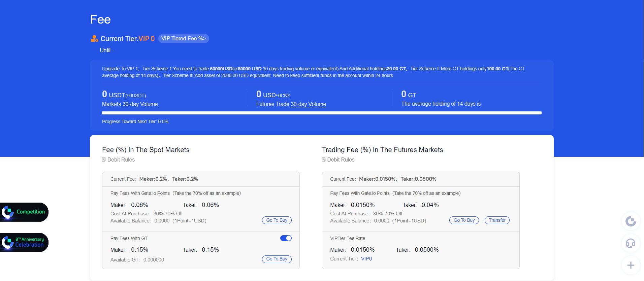Click Go To Buy for spot Gate.io Points
Viewport: 644px width, 281px height.
click(x=277, y=220)
